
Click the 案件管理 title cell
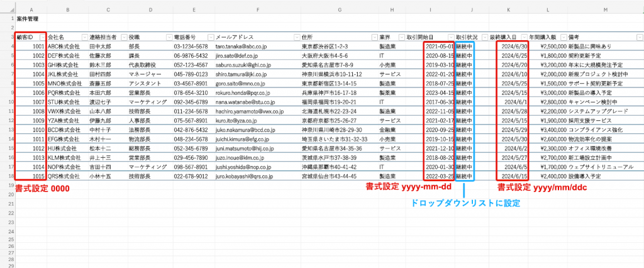point(27,20)
